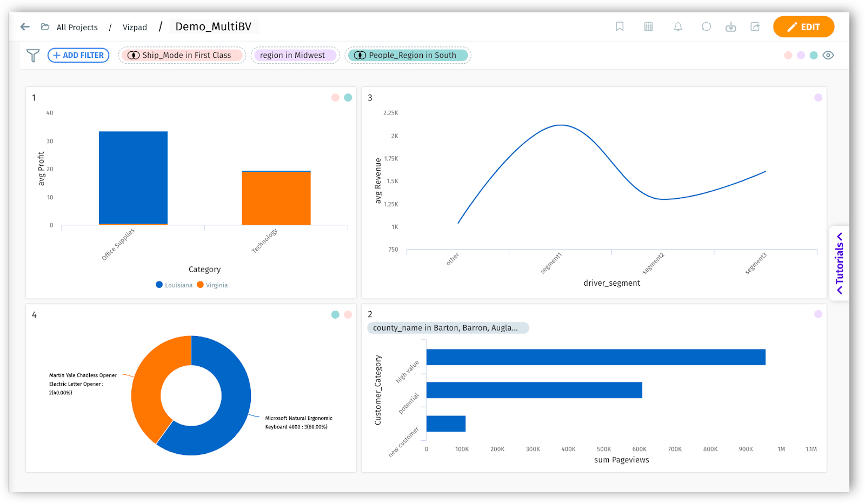Click the segment1 axis label

[551, 263]
